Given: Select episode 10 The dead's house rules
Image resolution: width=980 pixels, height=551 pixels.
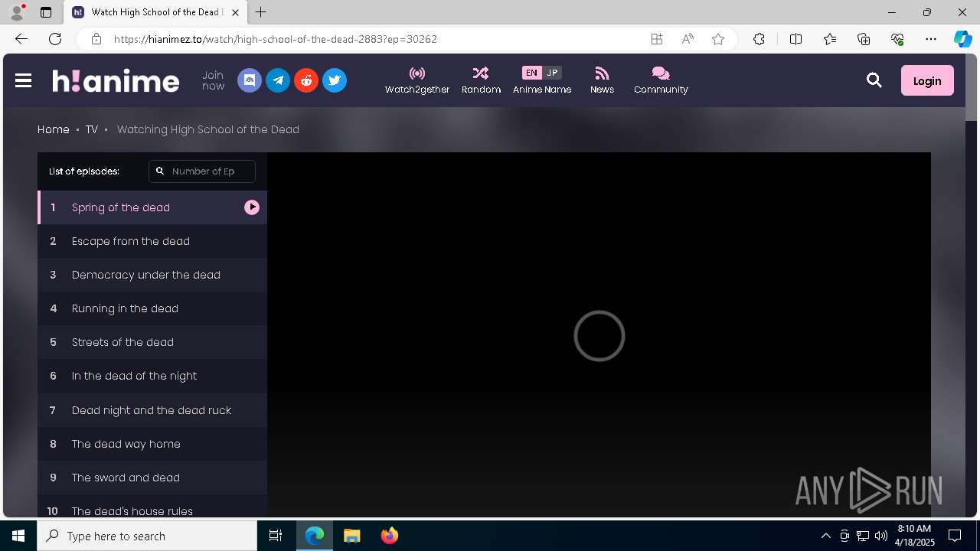Looking at the screenshot, I should (152, 507).
